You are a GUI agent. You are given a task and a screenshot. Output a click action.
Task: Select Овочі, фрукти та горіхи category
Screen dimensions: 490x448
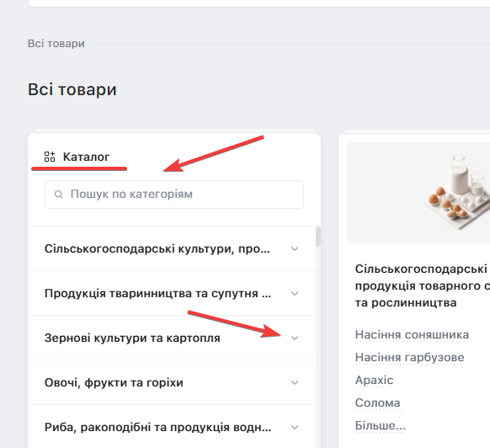(x=114, y=382)
